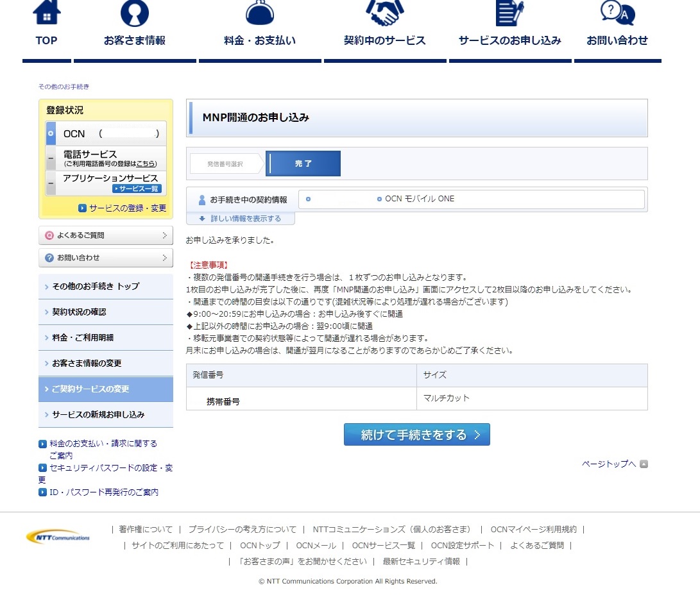Open 「お客さまの声」をお聞かせください footer link
This screenshot has width=700, height=597.
click(302, 562)
